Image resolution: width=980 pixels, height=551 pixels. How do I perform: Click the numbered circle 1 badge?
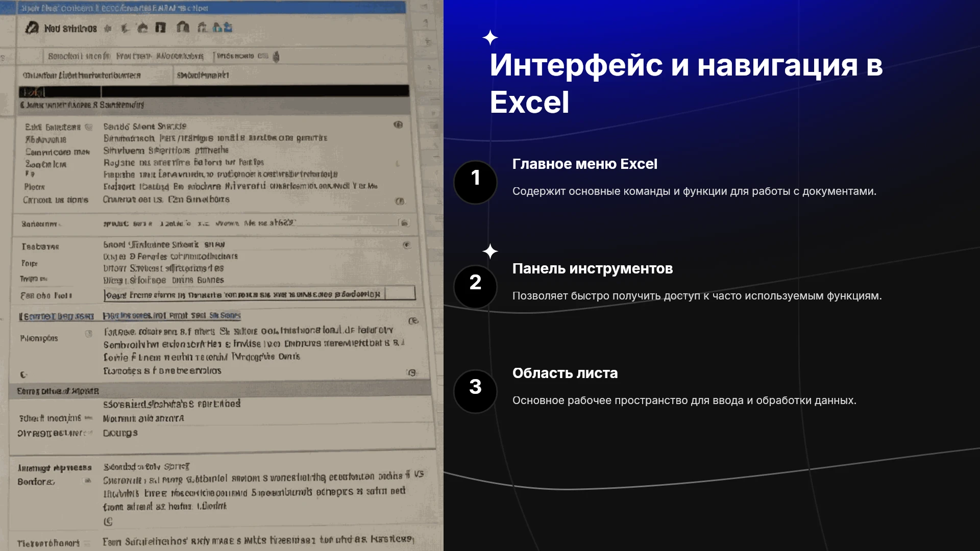click(x=475, y=182)
